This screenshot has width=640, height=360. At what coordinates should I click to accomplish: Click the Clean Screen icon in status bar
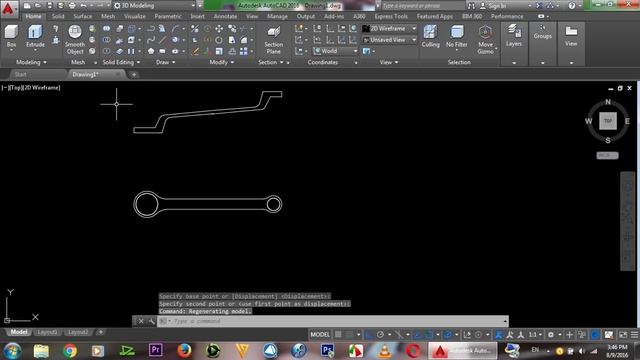(623, 335)
